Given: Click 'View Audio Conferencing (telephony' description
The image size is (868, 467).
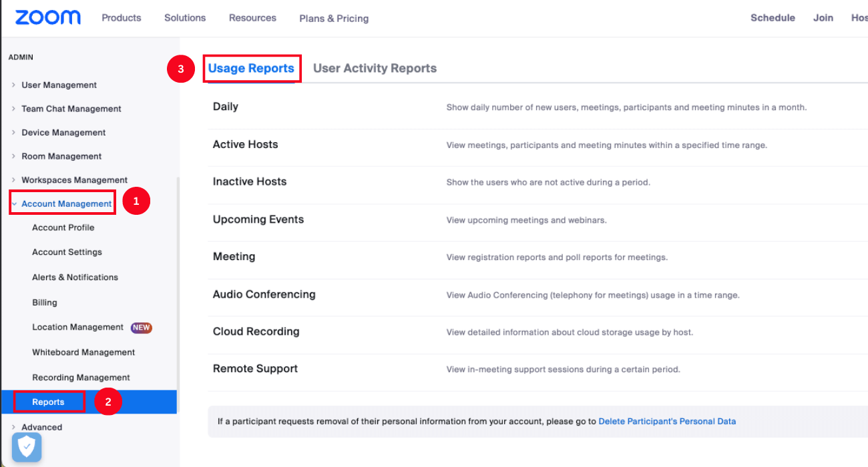Looking at the screenshot, I should [593, 295].
